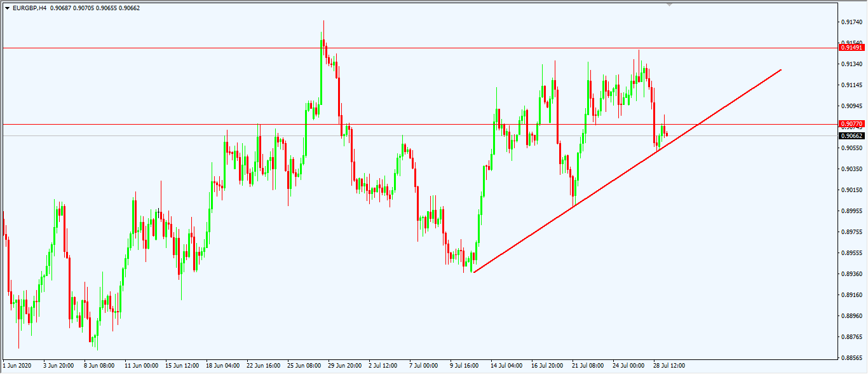Click the 18 Jun 04:00 time label
This screenshot has height=374, width=868.
coord(222,366)
